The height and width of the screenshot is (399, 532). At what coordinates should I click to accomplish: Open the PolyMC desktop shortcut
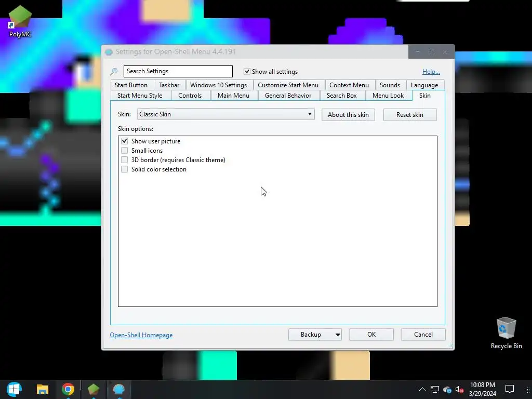(x=20, y=21)
